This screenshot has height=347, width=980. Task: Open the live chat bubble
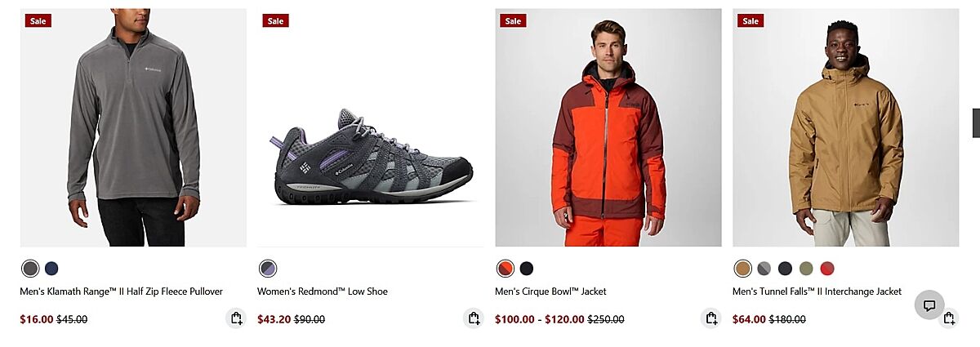pos(929,305)
